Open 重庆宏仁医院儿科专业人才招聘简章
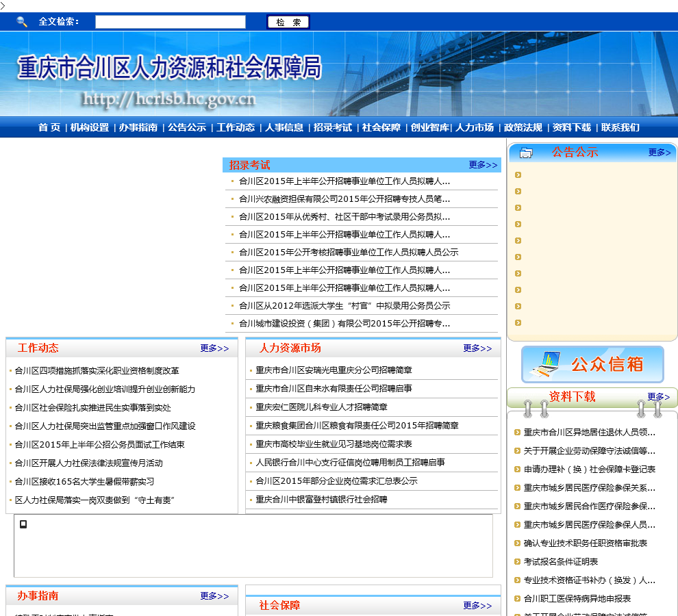This screenshot has height=616, width=678. 321,407
